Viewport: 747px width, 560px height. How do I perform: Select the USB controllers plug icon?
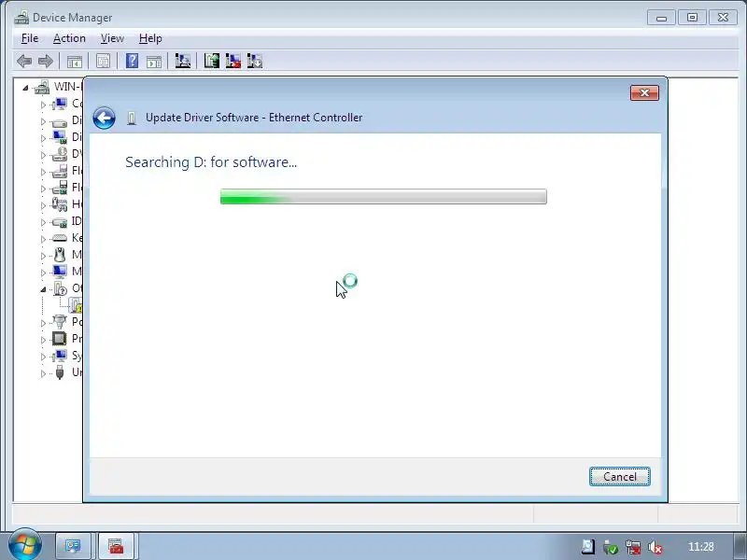click(60, 371)
